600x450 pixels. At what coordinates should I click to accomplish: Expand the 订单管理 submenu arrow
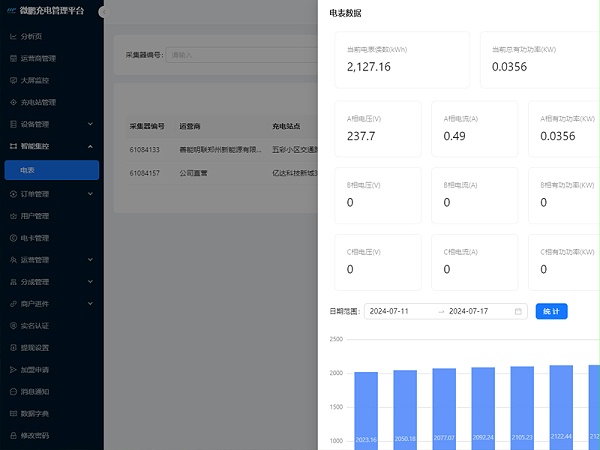(90, 194)
